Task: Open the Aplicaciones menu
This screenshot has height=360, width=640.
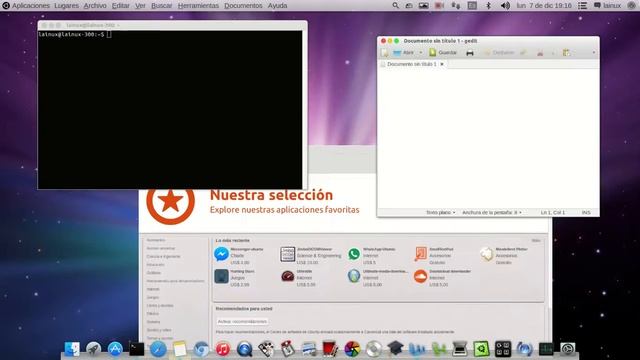Action: (x=31, y=6)
